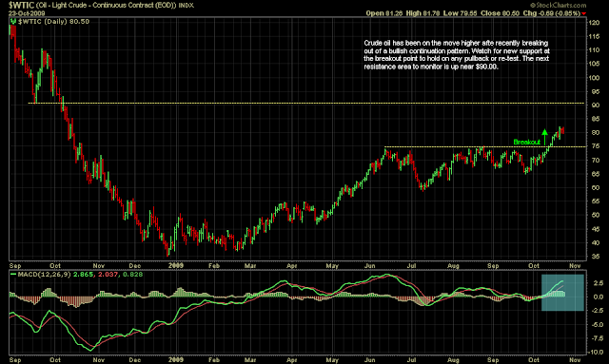609x364 pixels.
Task: Click the Open 81.26 value
Action: pos(383,13)
